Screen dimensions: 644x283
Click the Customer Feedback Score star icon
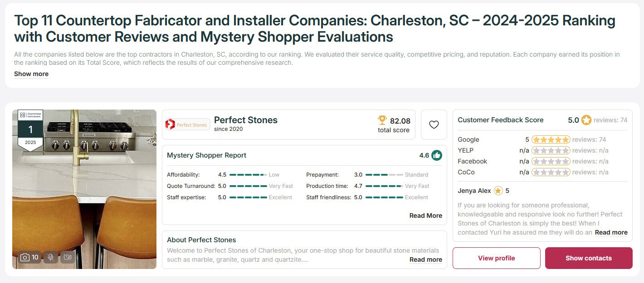point(586,120)
